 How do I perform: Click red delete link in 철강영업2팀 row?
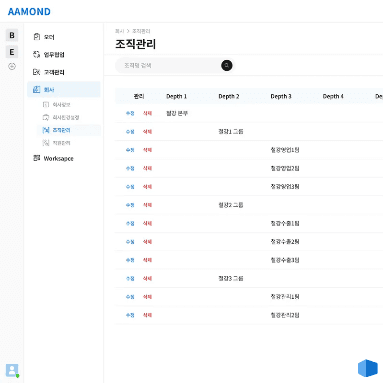147,168
